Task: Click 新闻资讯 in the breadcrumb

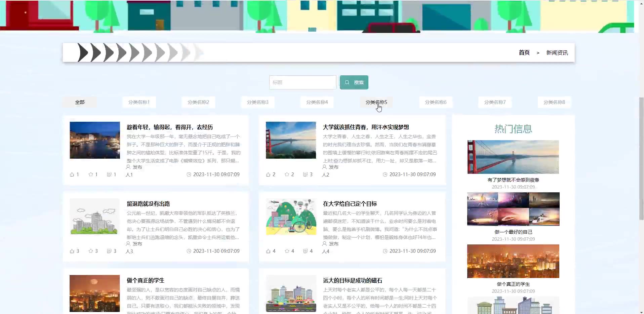Action: (557, 53)
